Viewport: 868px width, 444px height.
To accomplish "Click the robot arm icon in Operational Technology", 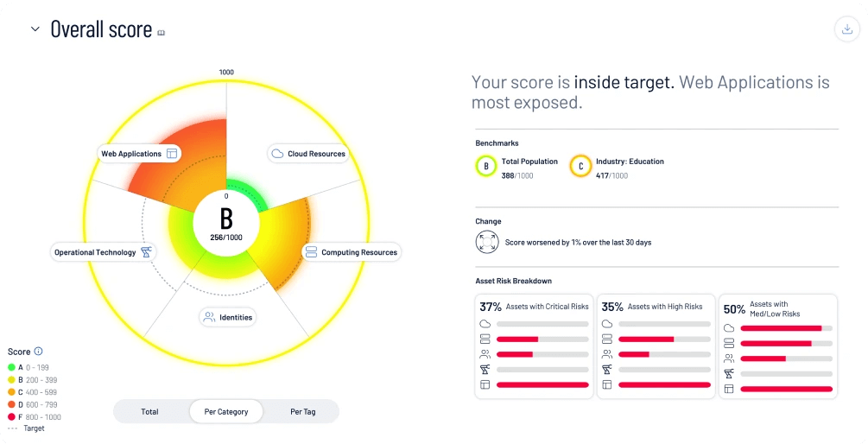I will click(146, 252).
